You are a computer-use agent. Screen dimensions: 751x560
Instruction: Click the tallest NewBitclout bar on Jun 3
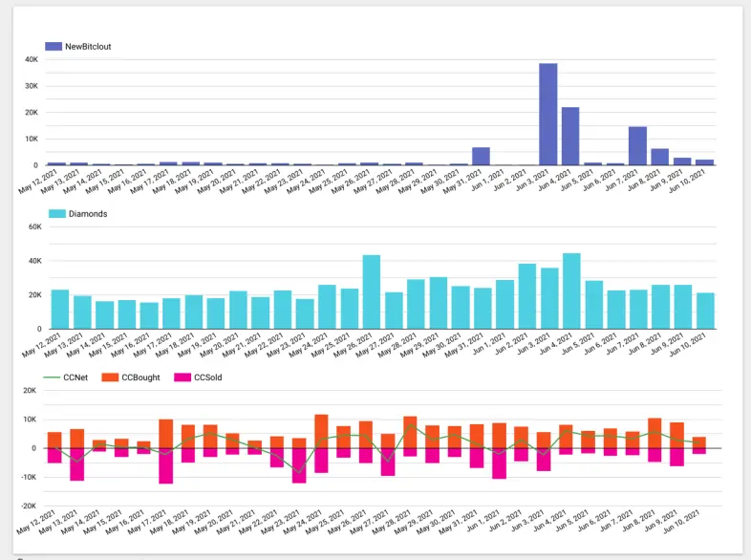pos(548,115)
